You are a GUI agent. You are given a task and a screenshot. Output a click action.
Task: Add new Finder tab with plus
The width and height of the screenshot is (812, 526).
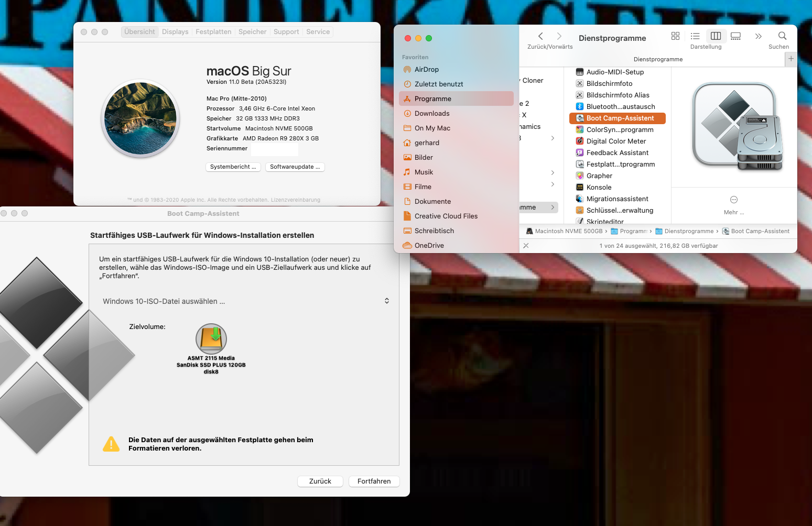(x=791, y=59)
